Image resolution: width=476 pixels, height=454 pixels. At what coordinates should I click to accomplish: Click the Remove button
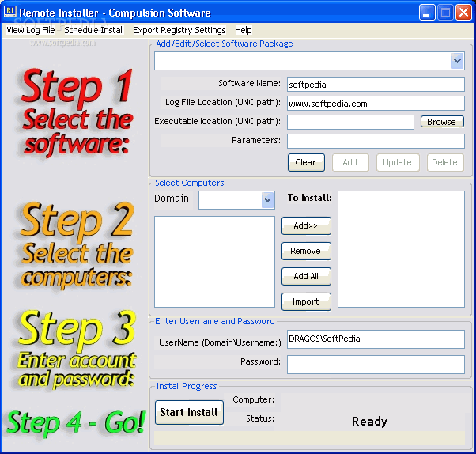(x=306, y=251)
